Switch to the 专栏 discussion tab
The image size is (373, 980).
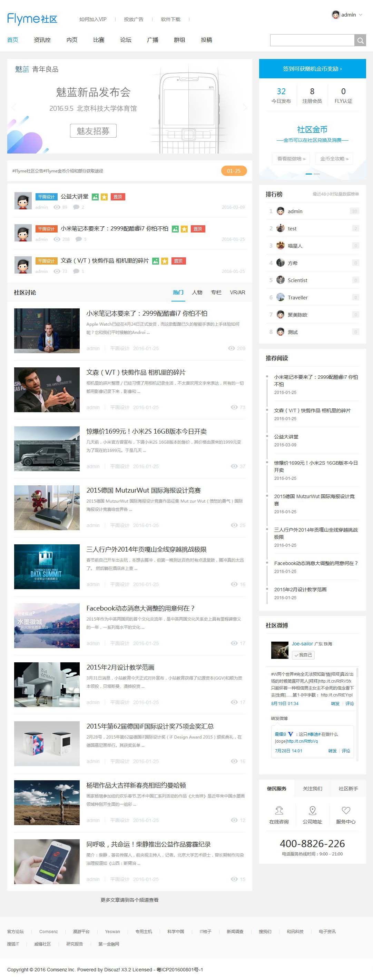point(216,293)
